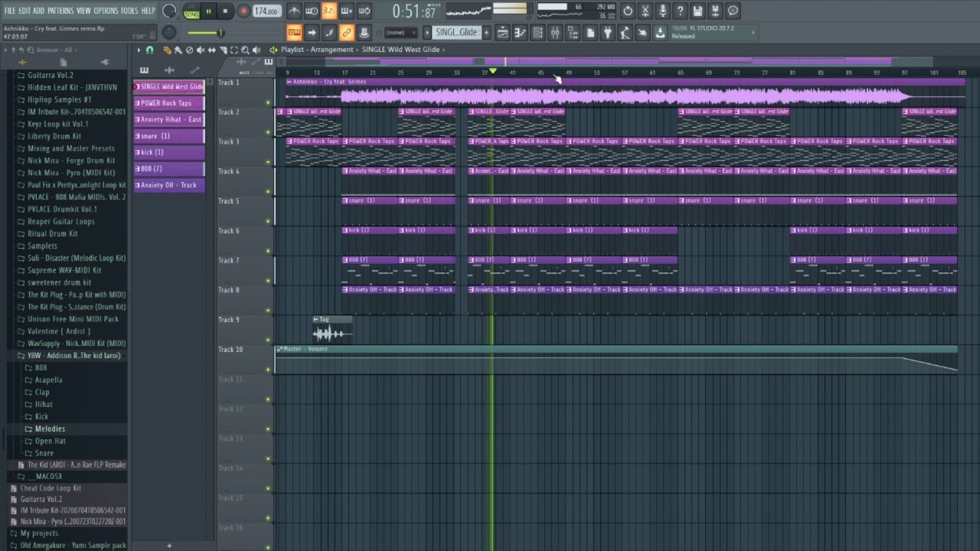Image resolution: width=980 pixels, height=551 pixels.
Task: Toggle the metronome icon
Action: coord(294,11)
